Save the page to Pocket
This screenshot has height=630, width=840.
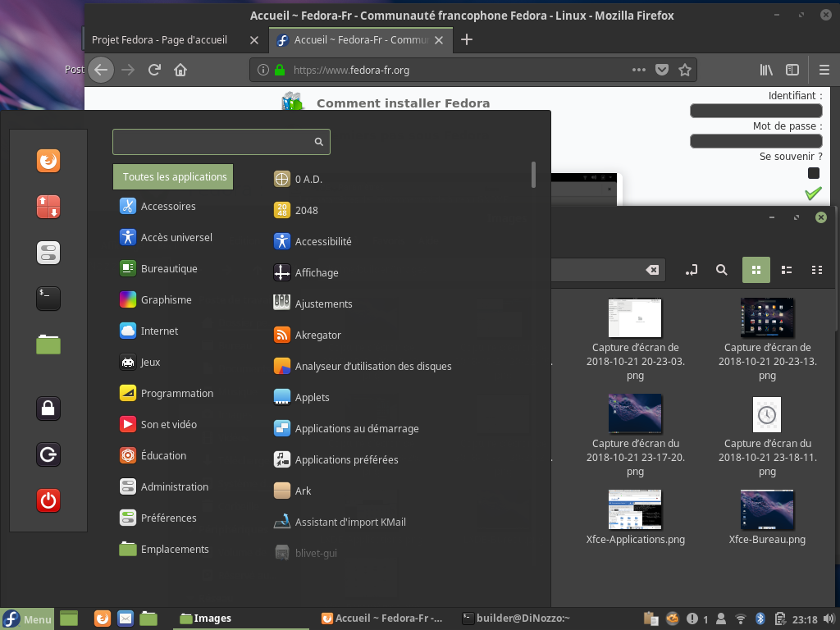[x=662, y=70]
